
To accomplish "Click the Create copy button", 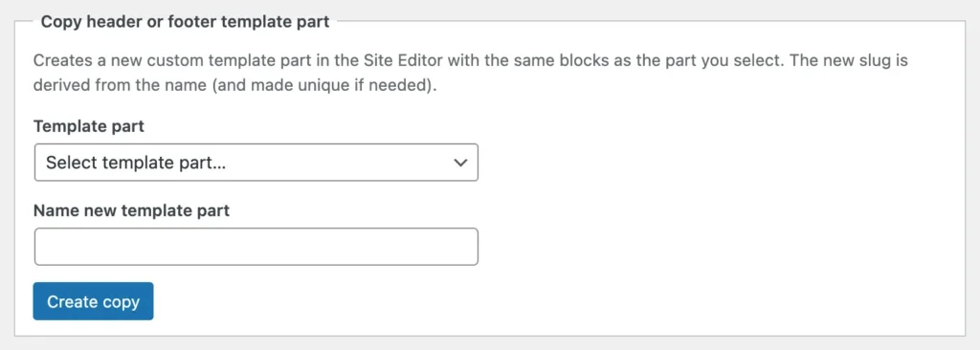I will tap(93, 301).
